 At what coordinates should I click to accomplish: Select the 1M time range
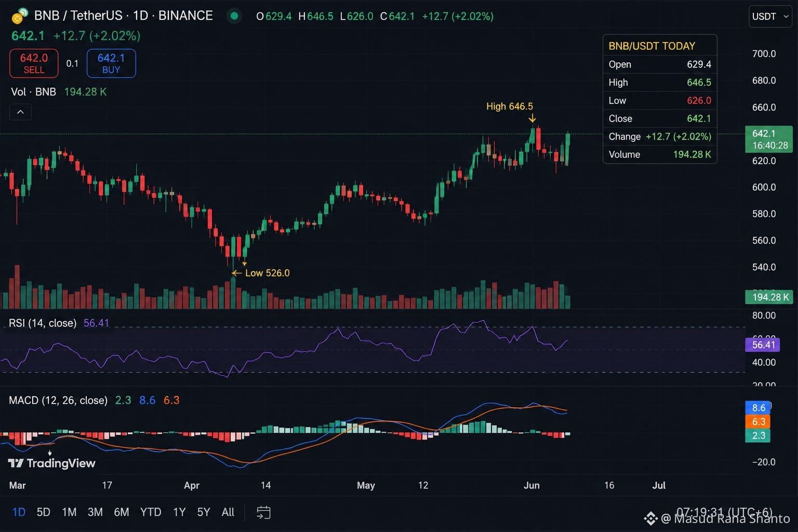69,512
